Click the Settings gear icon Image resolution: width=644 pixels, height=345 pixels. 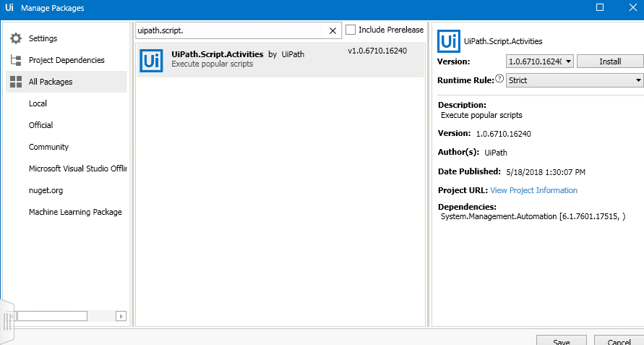pyautogui.click(x=16, y=38)
